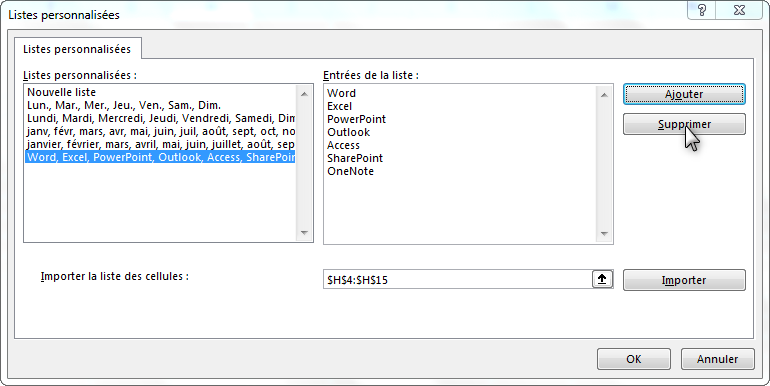The image size is (770, 386).
Task: Select the Lun., Mar., Mer. list
Action: (160, 105)
